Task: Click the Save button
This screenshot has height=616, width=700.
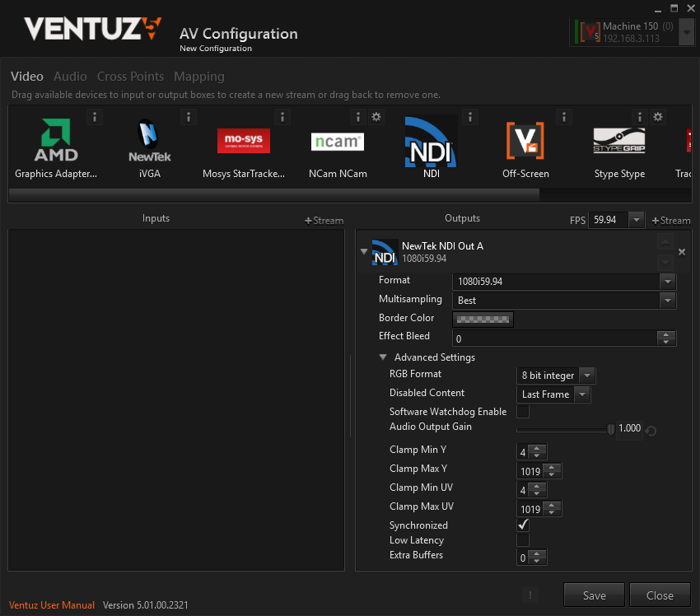Action: click(x=594, y=595)
